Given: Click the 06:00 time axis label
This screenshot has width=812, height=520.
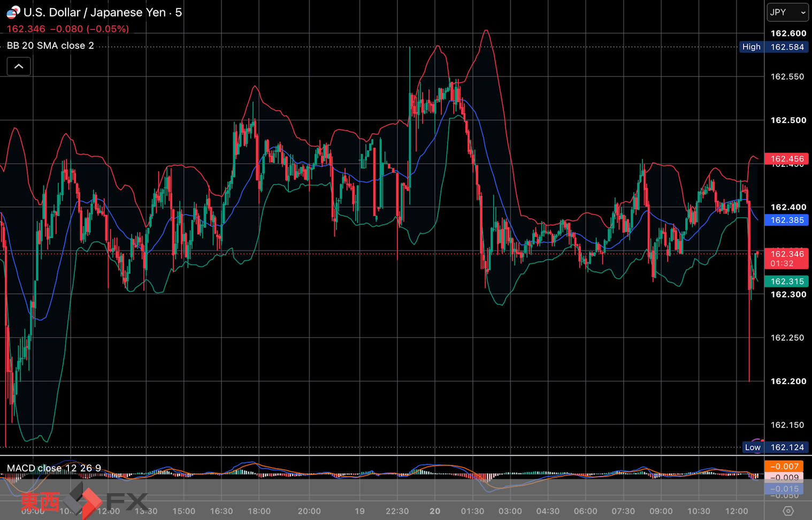Looking at the screenshot, I should tap(586, 511).
